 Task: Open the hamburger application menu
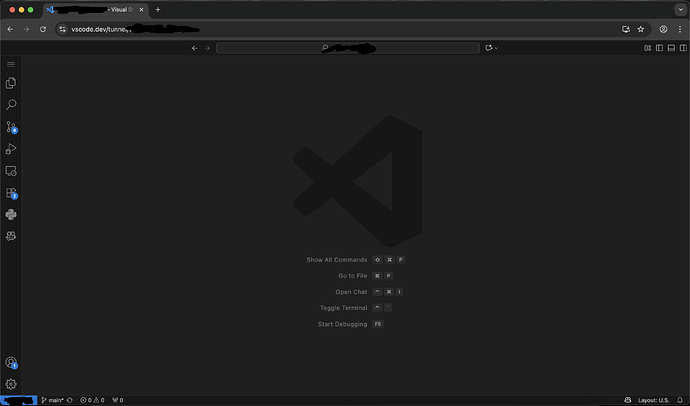11,64
